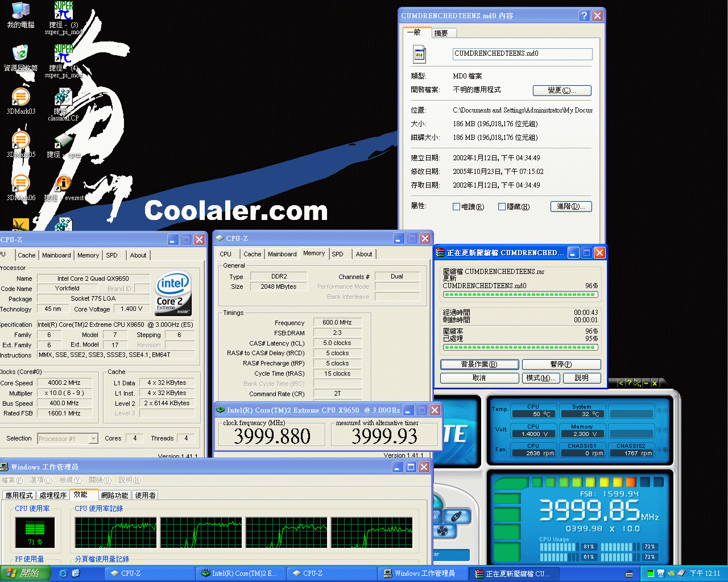The height and width of the screenshot is (582, 728).
Task: Click the taskbar clock showing 下午 12:11
Action: [705, 573]
